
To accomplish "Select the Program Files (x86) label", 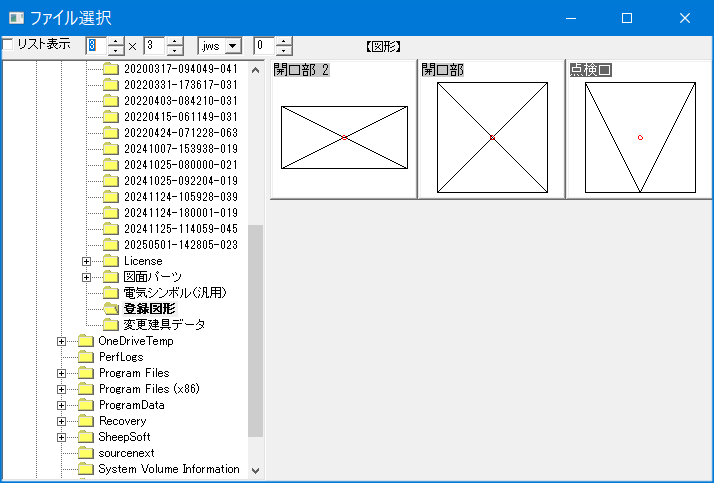I will tap(149, 389).
